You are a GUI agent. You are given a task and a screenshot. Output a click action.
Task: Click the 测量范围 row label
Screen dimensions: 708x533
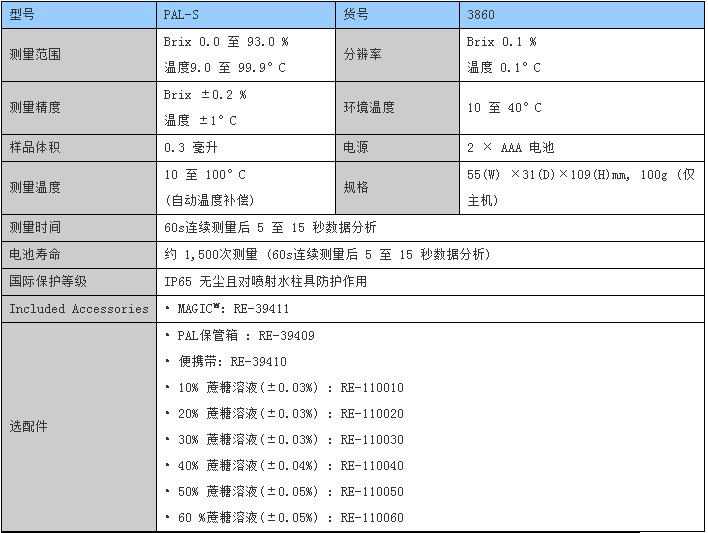point(34,55)
